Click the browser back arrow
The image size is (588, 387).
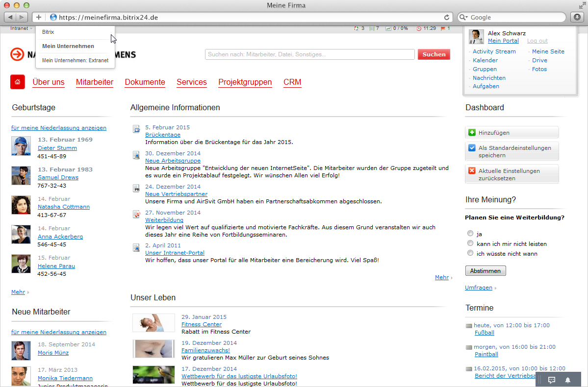(x=10, y=17)
